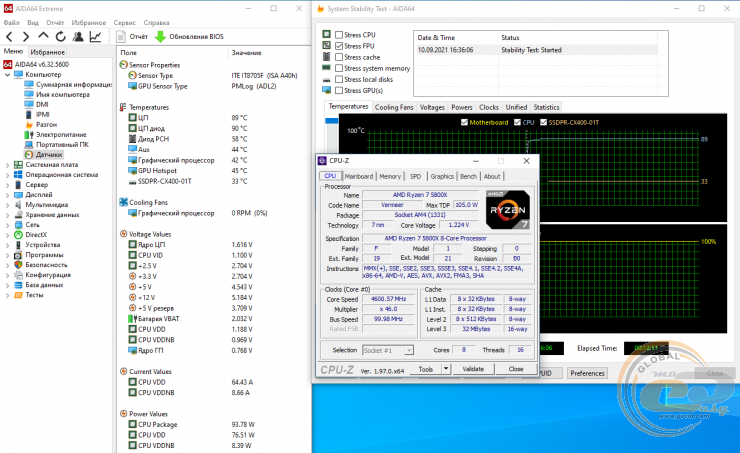Open the Memory tab in CPU-Z
The height and width of the screenshot is (453, 740).
tap(390, 176)
